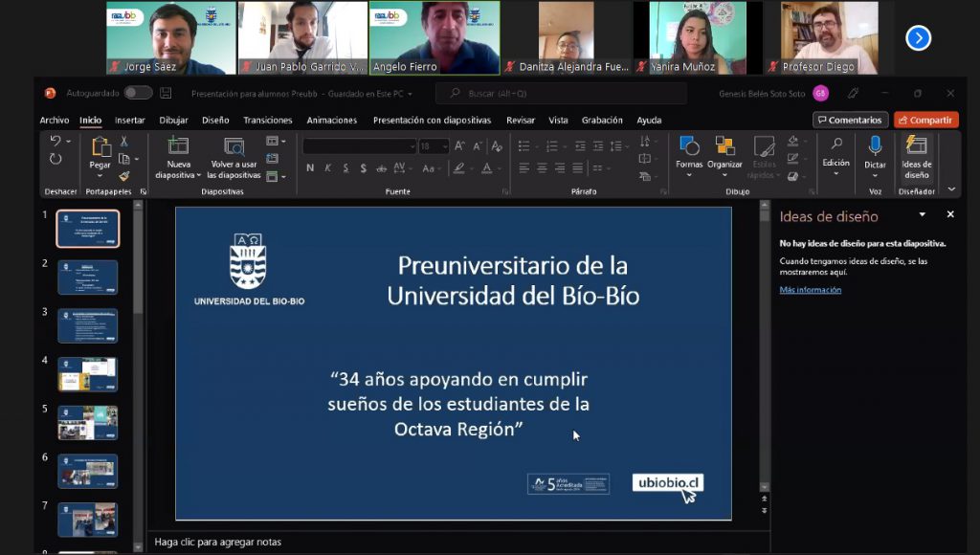Activate the Format Painter brush icon
The image size is (980, 555).
pos(124,176)
